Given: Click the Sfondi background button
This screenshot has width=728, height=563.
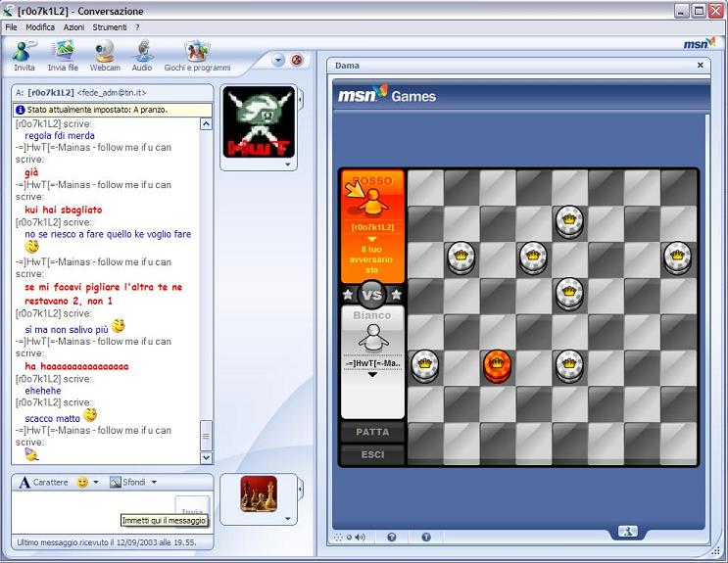Looking at the screenshot, I should pos(127,483).
